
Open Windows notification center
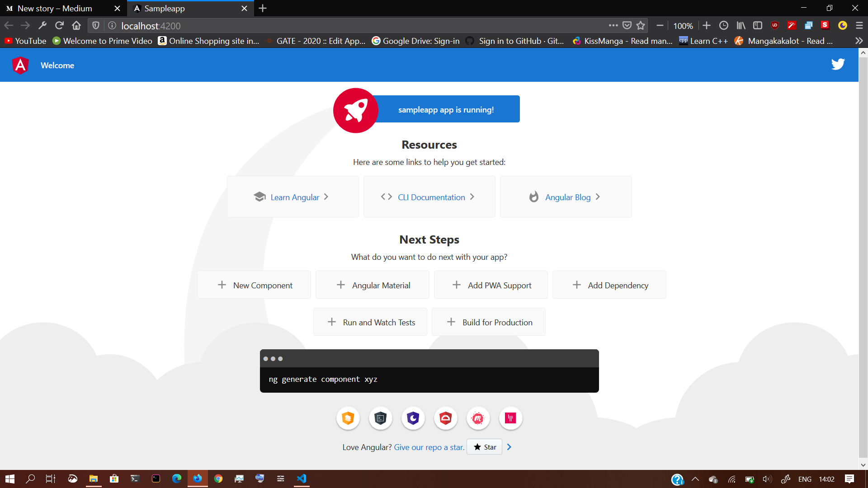point(849,479)
